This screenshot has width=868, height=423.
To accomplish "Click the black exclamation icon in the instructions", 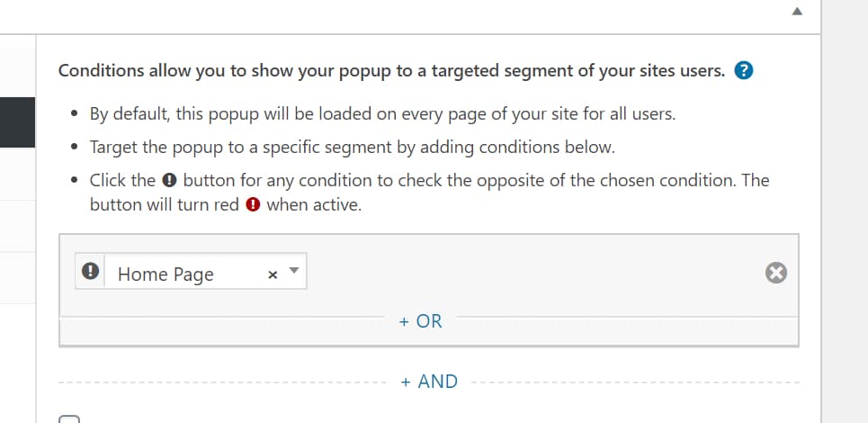I will click(x=170, y=180).
